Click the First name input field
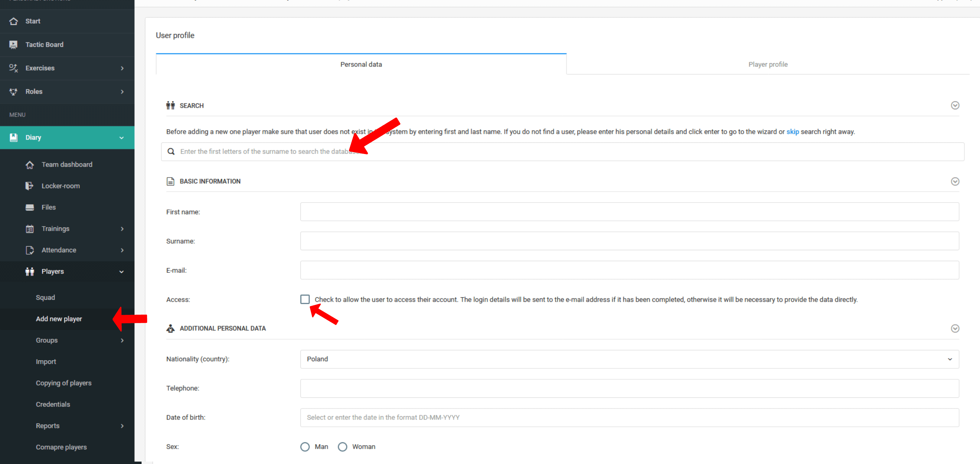 (630, 212)
